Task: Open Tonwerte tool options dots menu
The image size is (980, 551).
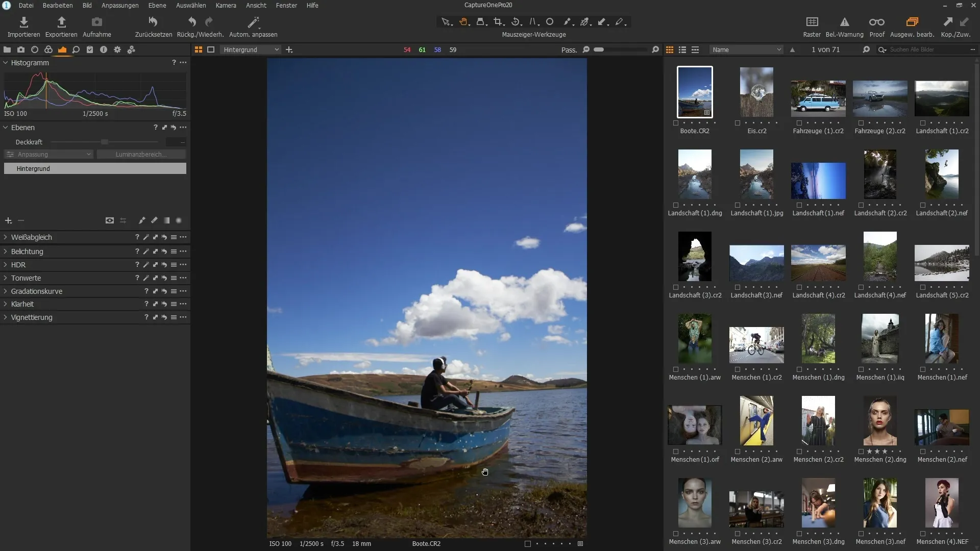Action: point(183,278)
